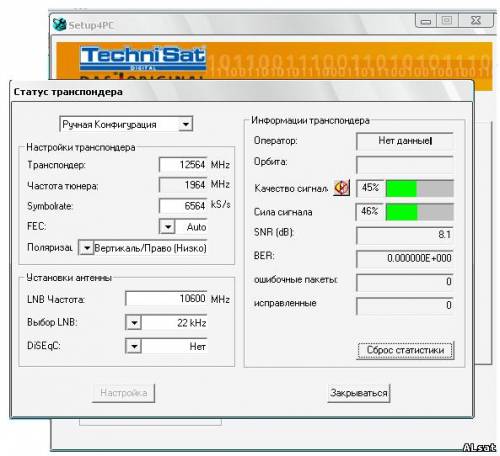This screenshot has width=500, height=456.
Task: Minimize the Setup4PC window
Action: pyautogui.click(x=426, y=21)
